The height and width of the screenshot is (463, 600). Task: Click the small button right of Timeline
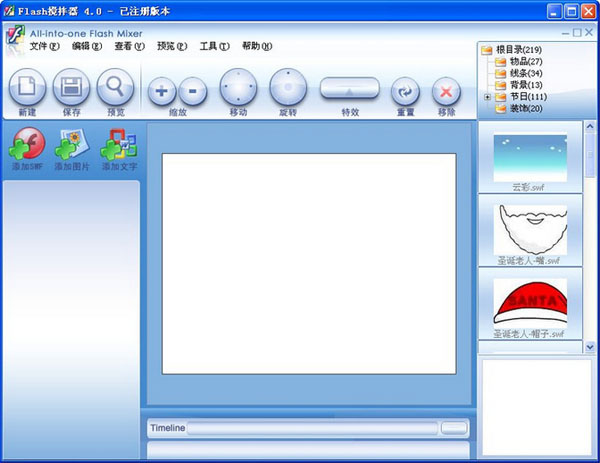(454, 428)
